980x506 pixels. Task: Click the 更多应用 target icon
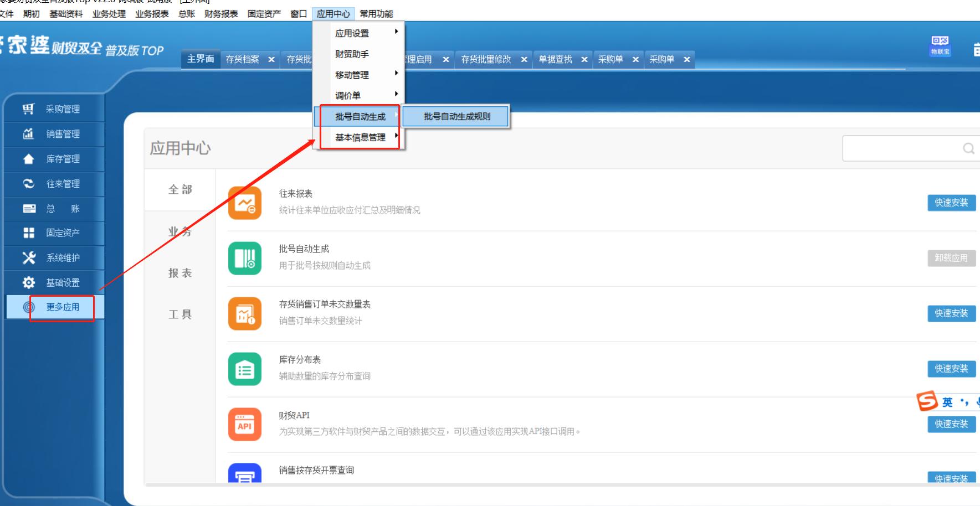29,307
